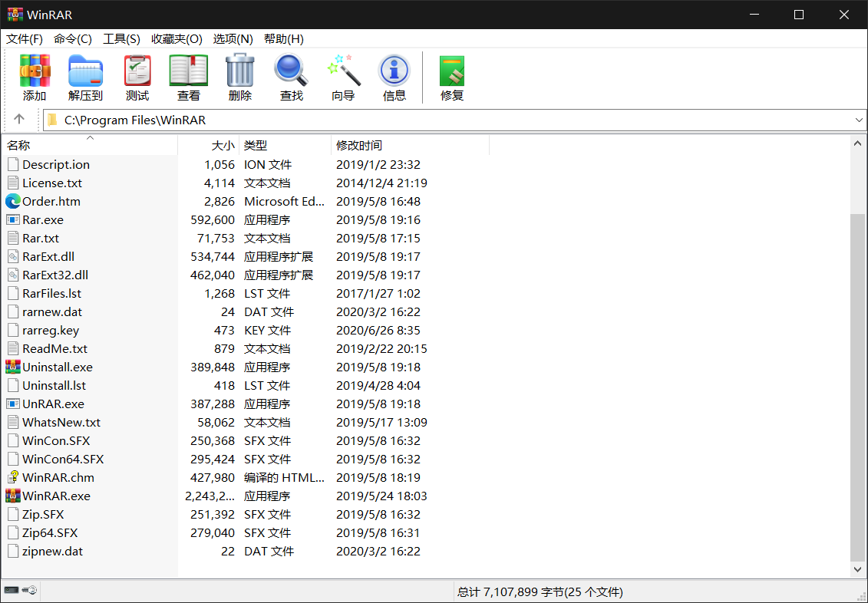The height and width of the screenshot is (603, 868).
Task: Open the 命令(C) menu
Action: tap(72, 38)
